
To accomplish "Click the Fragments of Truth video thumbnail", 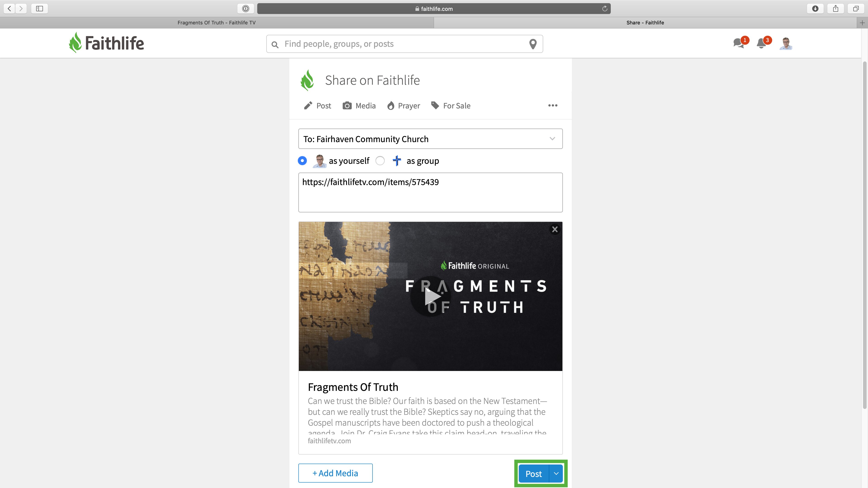I will (x=430, y=296).
